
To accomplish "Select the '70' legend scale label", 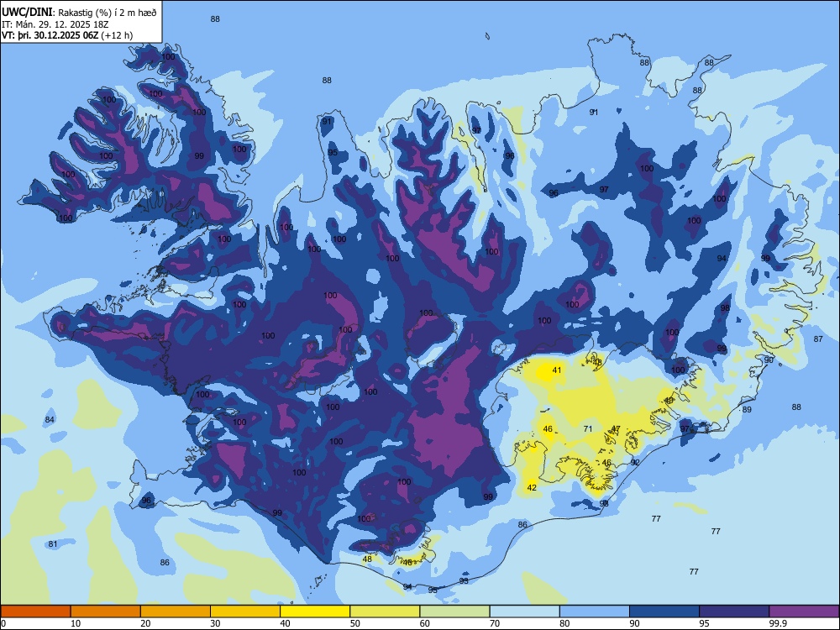I will coord(495,623).
